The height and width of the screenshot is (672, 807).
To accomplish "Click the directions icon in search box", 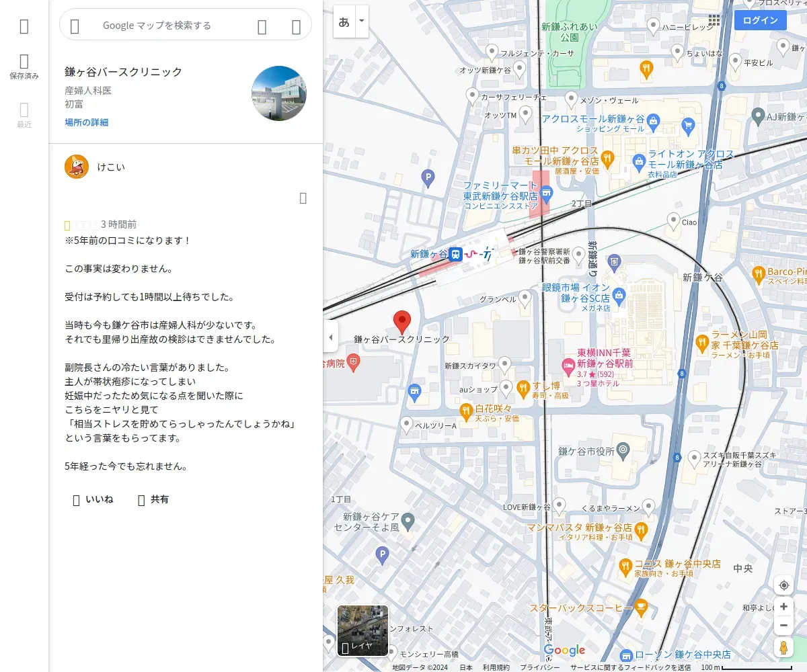I will [296, 26].
